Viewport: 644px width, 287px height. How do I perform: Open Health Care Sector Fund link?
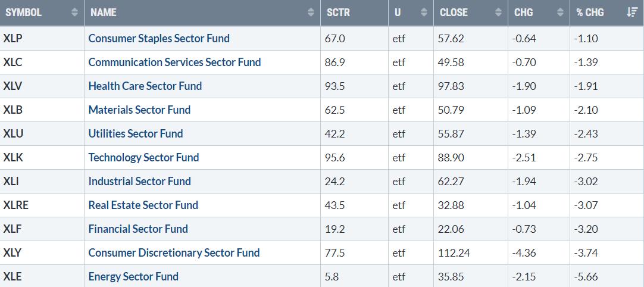145,86
